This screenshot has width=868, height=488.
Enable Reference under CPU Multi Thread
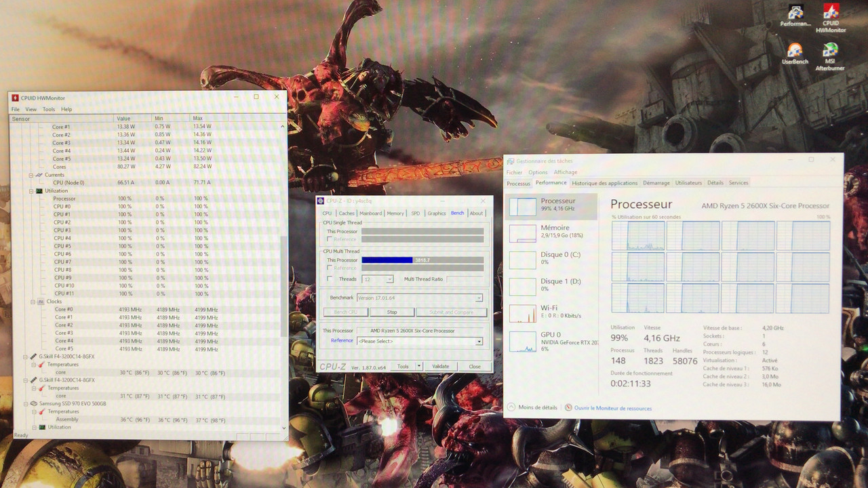(328, 267)
